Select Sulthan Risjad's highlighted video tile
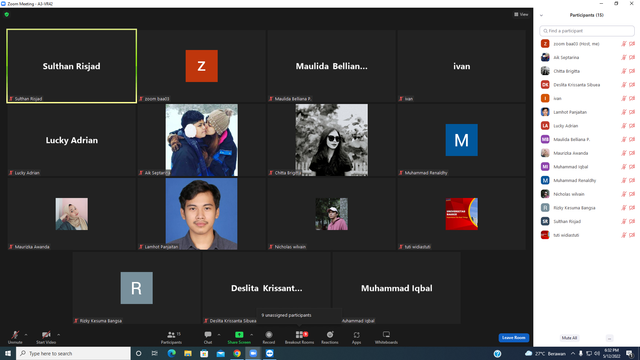 (71, 66)
